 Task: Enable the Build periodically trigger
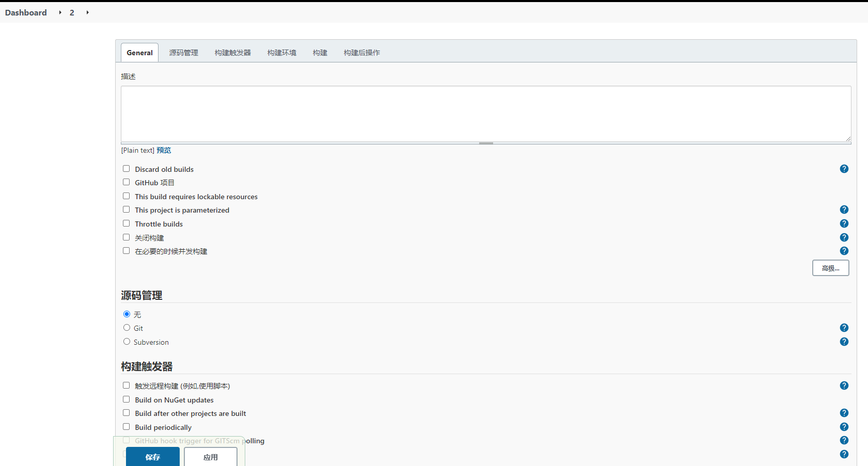[126, 427]
